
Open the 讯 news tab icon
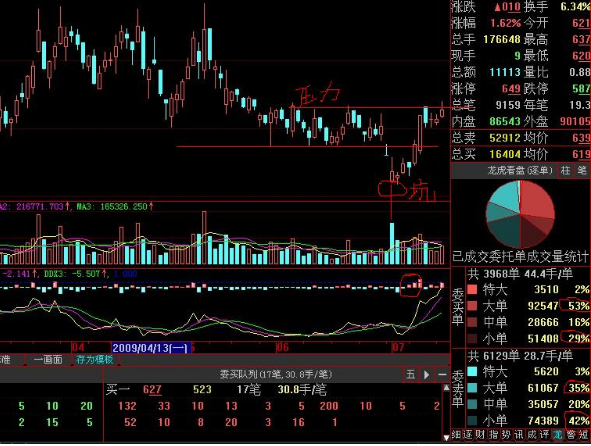(519, 435)
